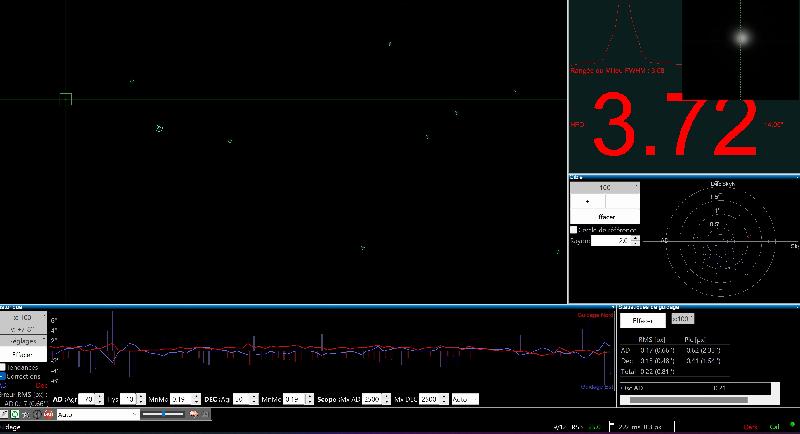Enable the Tendances checkbox

(x=3, y=367)
